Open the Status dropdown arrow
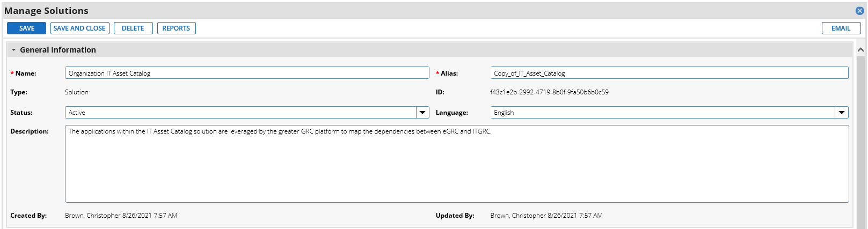Screen dimensions: 868x229 coord(423,113)
